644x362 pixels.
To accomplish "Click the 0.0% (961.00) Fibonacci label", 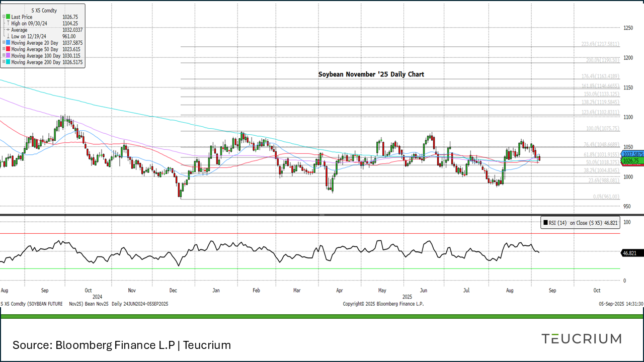I will 606,197.
